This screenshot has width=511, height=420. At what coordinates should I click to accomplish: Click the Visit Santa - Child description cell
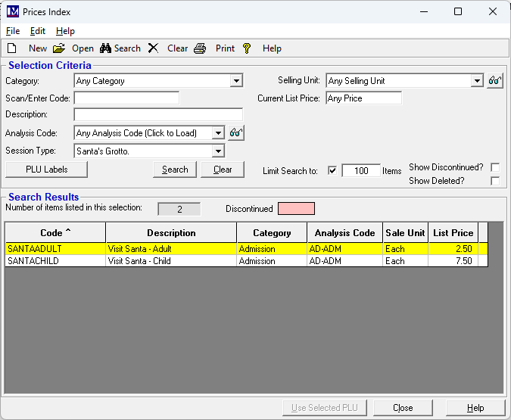pyautogui.click(x=171, y=260)
